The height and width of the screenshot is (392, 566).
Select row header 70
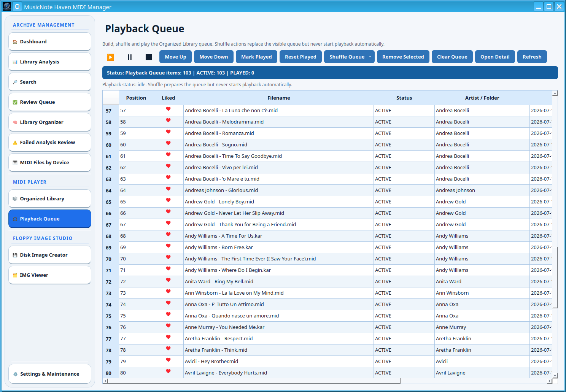point(111,259)
